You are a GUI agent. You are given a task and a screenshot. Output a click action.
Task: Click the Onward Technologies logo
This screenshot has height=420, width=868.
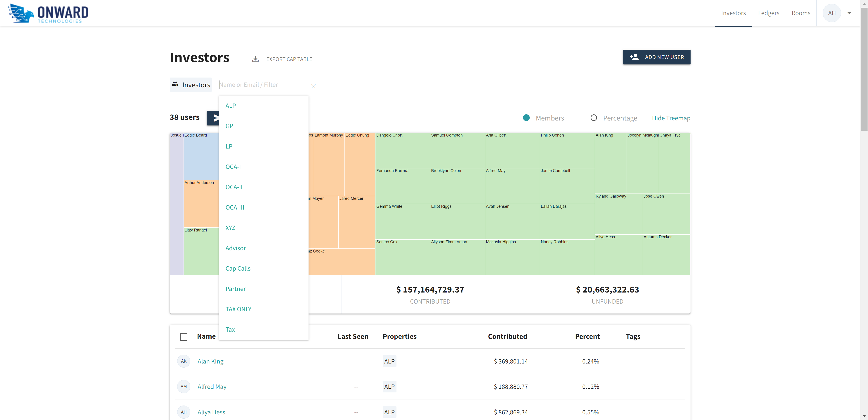click(48, 13)
